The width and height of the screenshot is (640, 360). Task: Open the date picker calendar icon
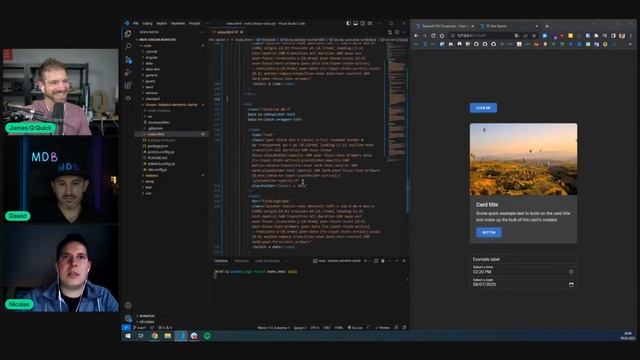click(571, 284)
